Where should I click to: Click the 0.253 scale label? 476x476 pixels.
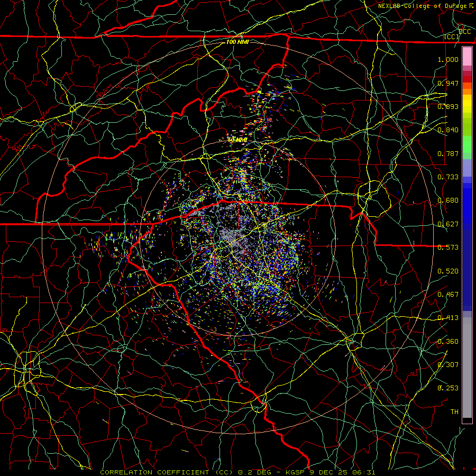448,388
